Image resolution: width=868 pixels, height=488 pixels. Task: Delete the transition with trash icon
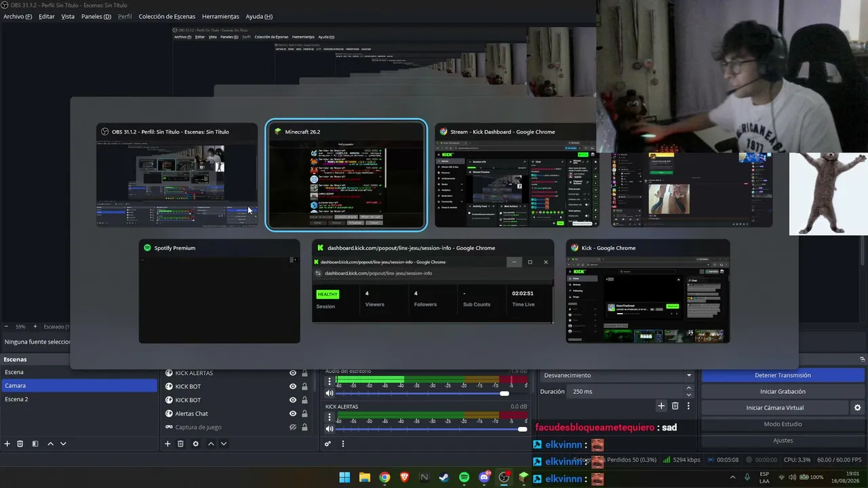tap(675, 406)
